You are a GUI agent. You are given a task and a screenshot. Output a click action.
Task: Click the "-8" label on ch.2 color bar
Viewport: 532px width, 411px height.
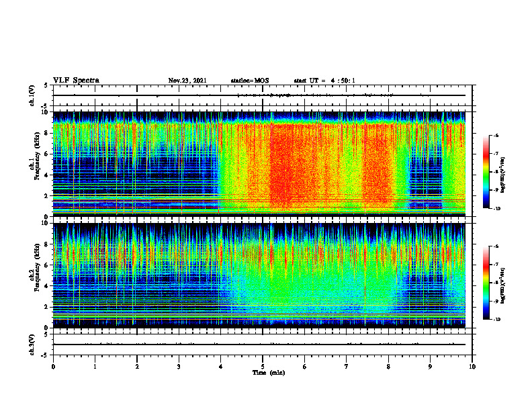496,283
